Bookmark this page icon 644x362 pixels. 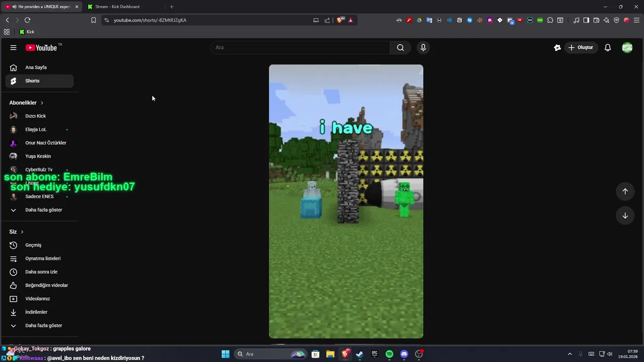point(93,20)
